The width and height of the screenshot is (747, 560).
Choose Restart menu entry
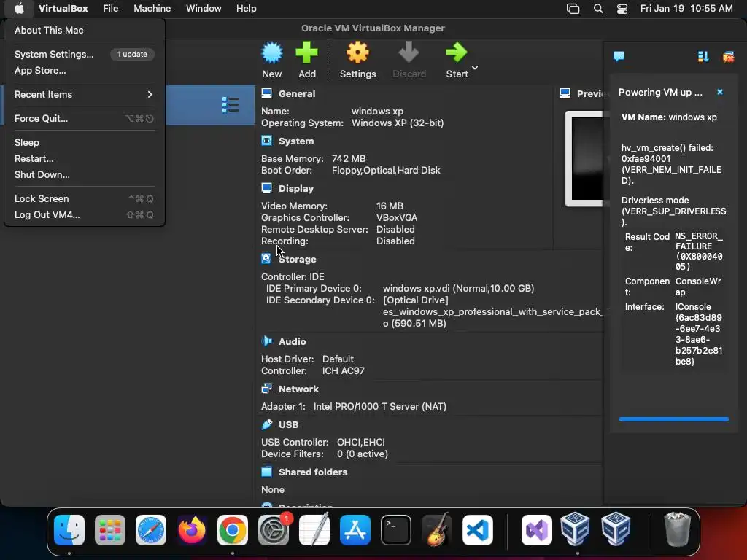(85, 158)
